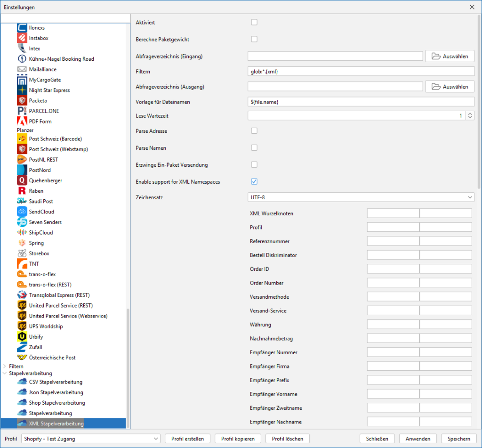Screen dimensions: 482x448
Task: Collapse the Stapelverarbeitung tree section
Action: click(x=5, y=374)
